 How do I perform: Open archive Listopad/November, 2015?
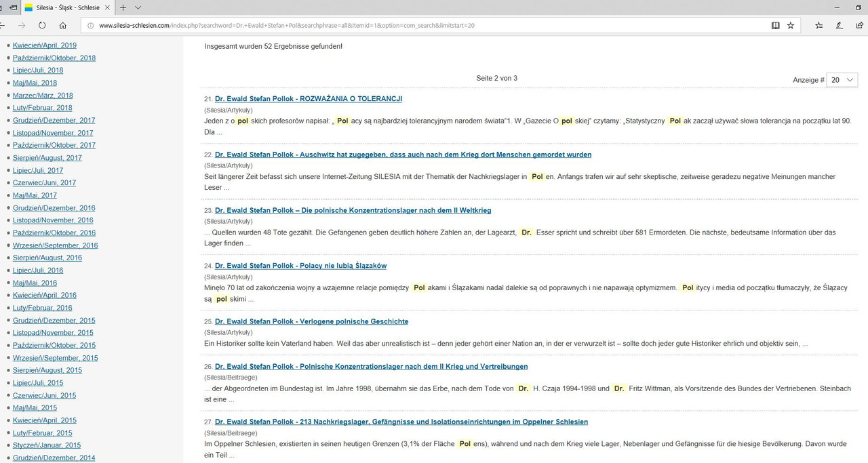[53, 333]
